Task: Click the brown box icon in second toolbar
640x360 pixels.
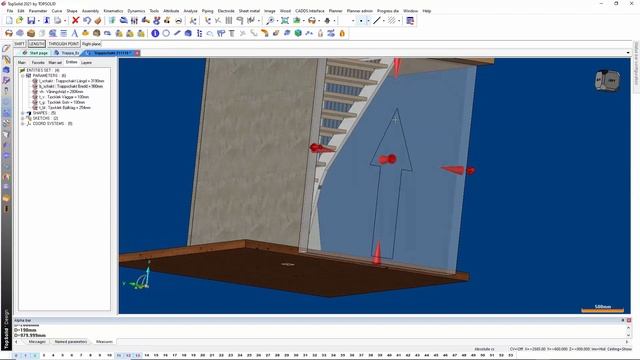Action: click(x=31, y=33)
